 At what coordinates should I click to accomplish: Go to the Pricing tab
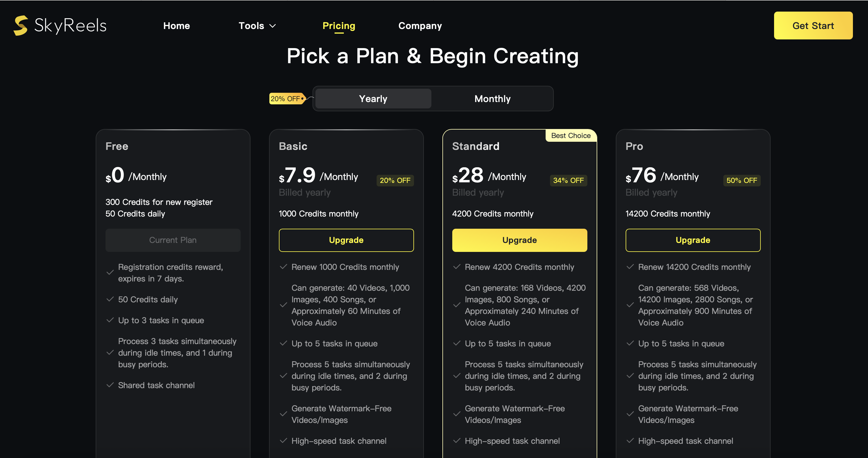point(339,26)
